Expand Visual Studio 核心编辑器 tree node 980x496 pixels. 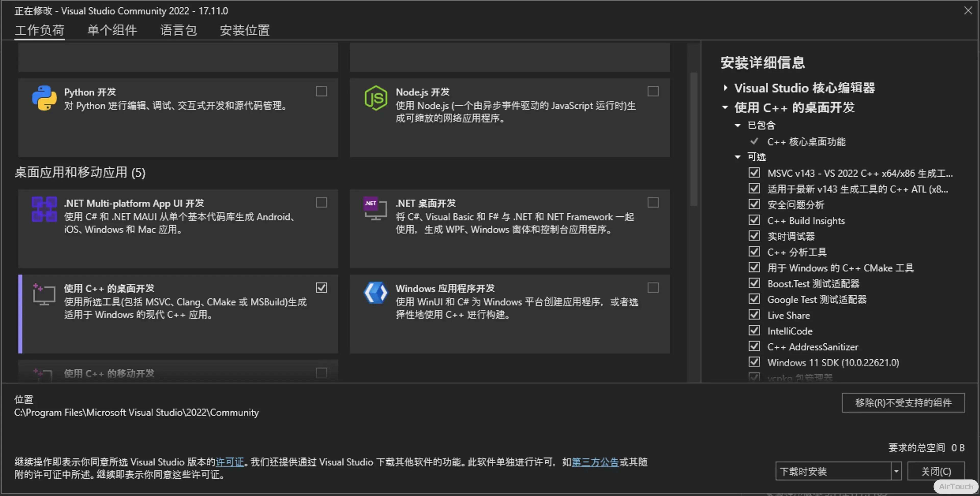pyautogui.click(x=726, y=88)
